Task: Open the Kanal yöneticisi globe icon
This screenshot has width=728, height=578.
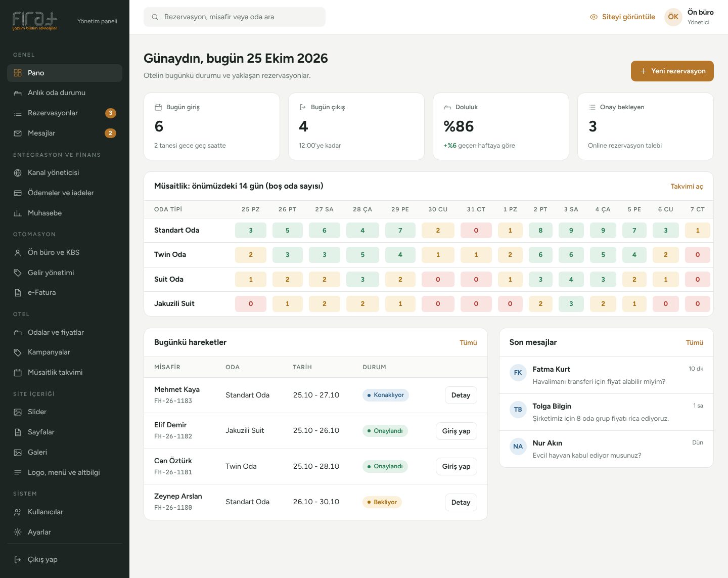Action: [x=18, y=173]
